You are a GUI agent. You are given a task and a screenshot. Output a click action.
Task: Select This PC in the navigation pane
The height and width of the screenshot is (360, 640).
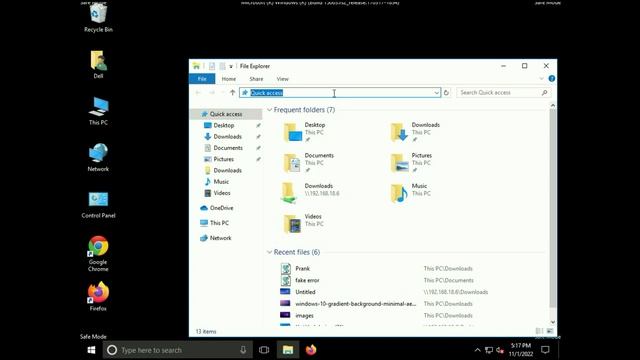219,223
